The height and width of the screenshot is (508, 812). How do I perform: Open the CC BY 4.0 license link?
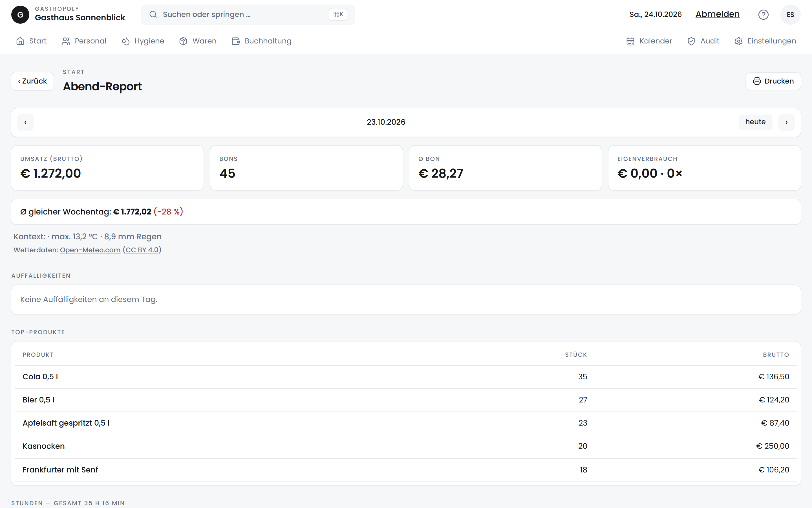(142, 250)
